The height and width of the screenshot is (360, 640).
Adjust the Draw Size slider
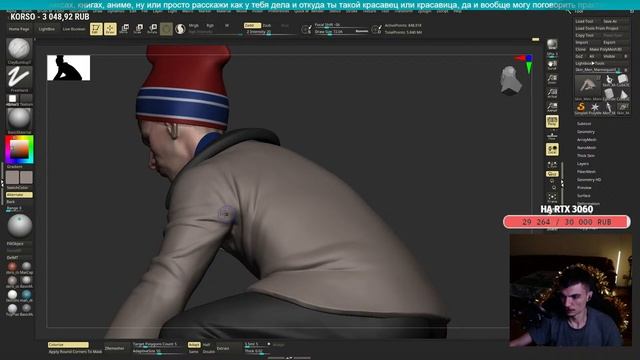(341, 32)
